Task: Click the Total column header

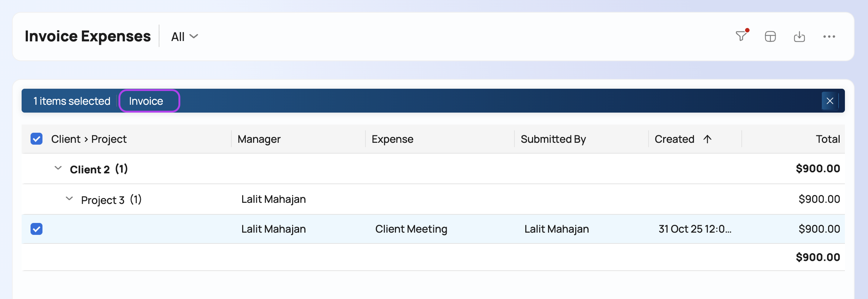Action: [827, 139]
